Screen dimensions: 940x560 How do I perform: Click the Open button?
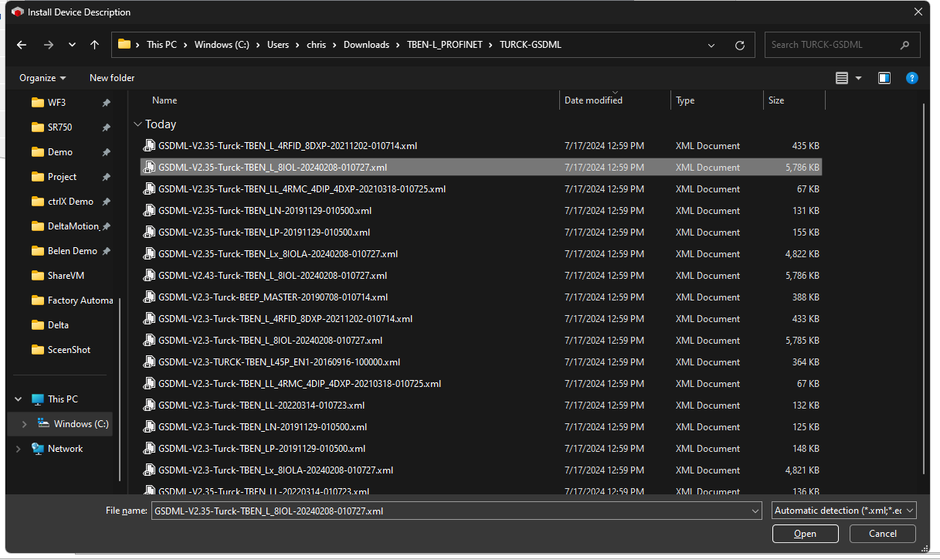coord(805,534)
